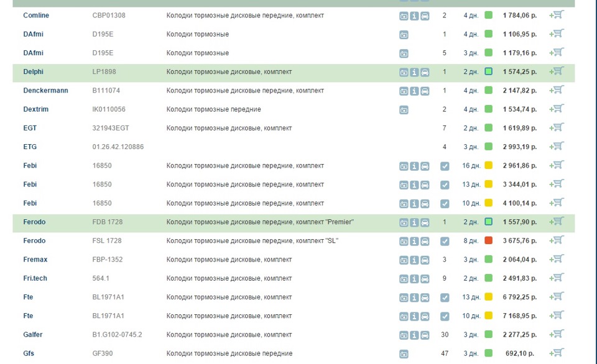This screenshot has height=364, width=597.
Task: Open the Gfs brand link
Action: click(x=29, y=353)
